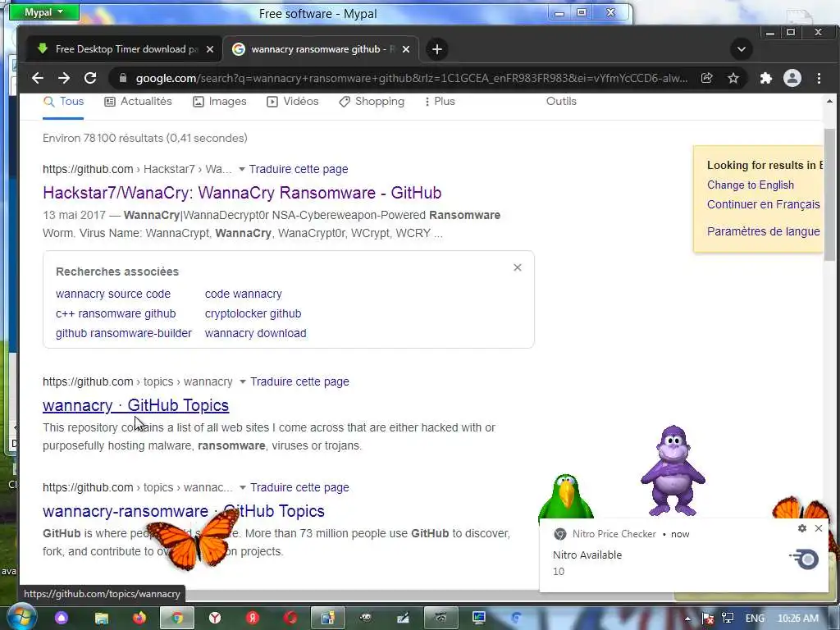The width and height of the screenshot is (840, 630).
Task: Switch to Actualités results
Action: click(x=138, y=101)
